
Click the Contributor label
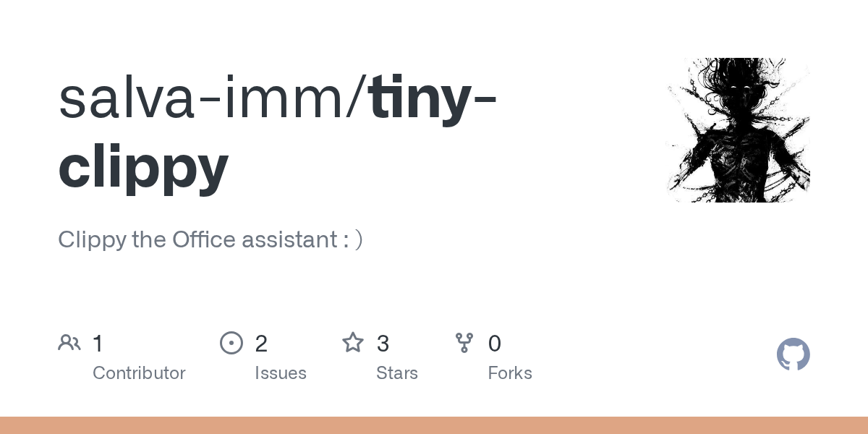tap(139, 373)
